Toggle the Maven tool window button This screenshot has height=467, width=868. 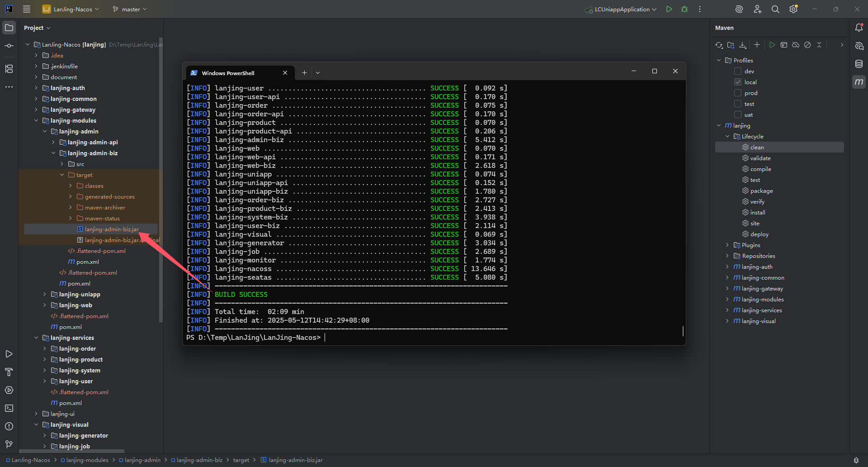[859, 82]
